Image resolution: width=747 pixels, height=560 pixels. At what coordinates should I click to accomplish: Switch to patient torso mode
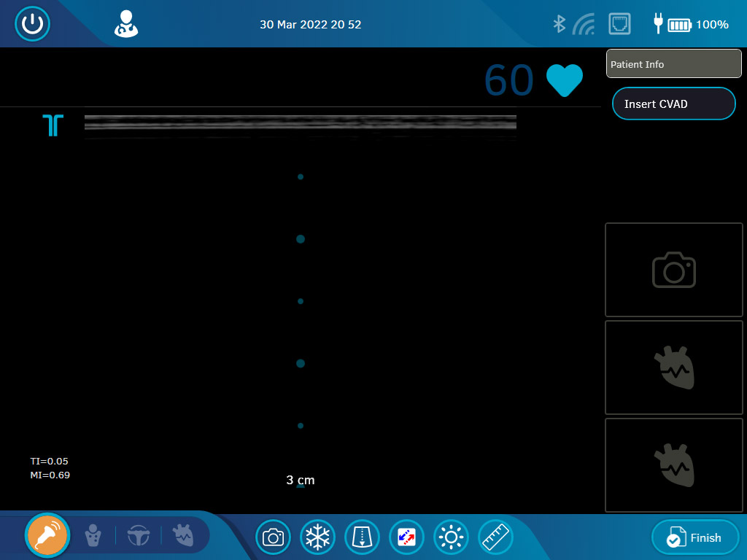(93, 536)
